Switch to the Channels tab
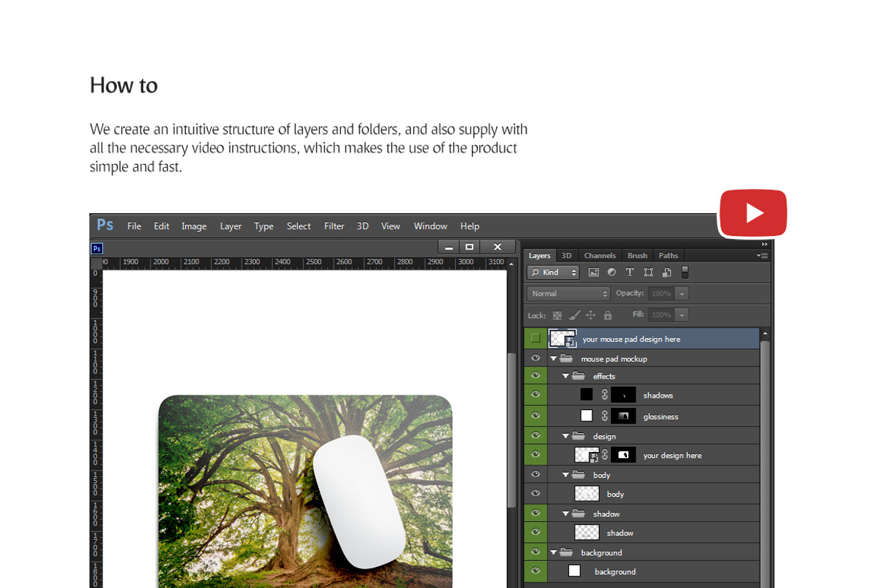 [x=600, y=256]
